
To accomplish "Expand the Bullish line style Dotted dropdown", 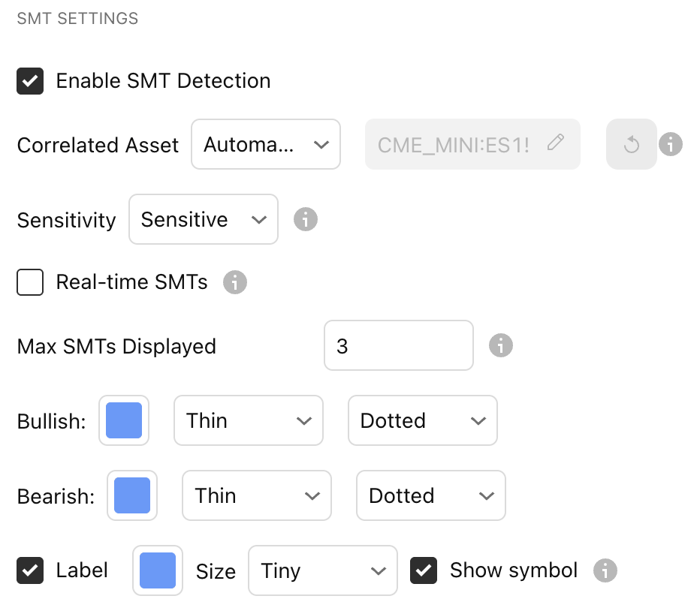I will click(x=422, y=420).
